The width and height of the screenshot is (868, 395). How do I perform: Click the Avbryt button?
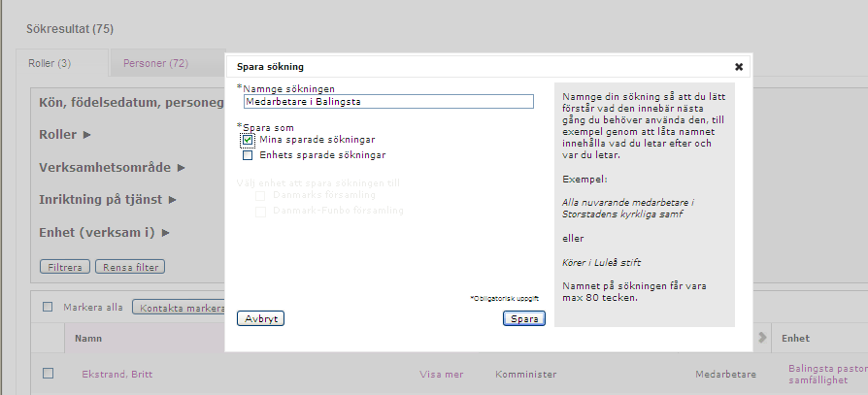pos(261,318)
